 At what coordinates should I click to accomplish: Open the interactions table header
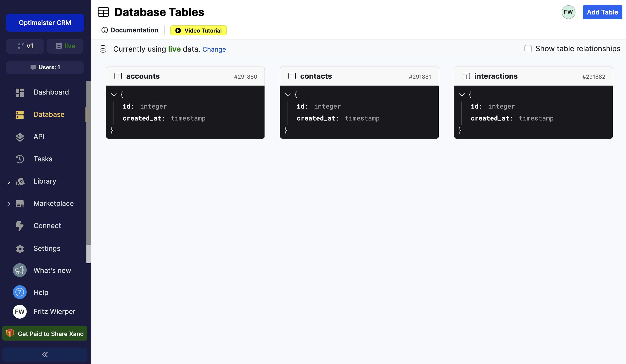point(496,76)
